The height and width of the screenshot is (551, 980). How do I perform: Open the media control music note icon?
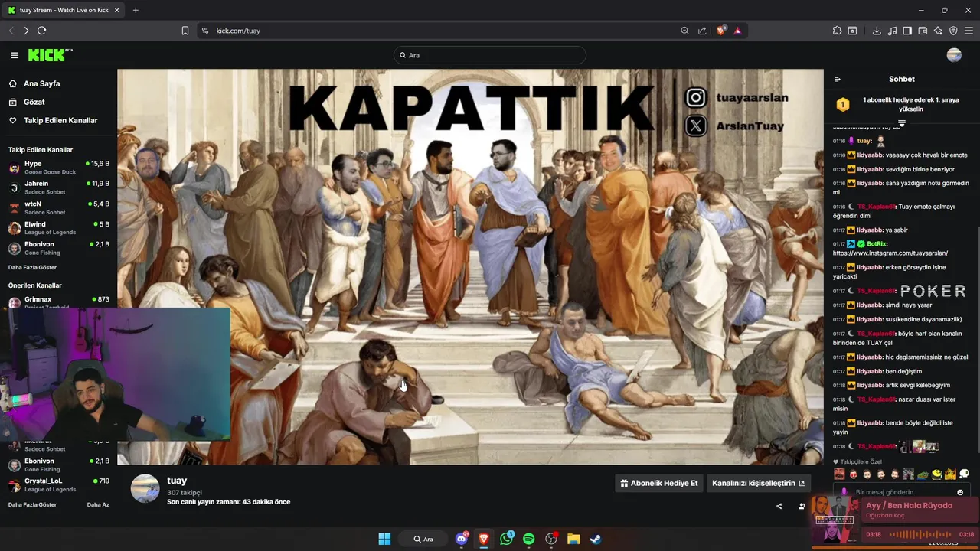pyautogui.click(x=892, y=31)
